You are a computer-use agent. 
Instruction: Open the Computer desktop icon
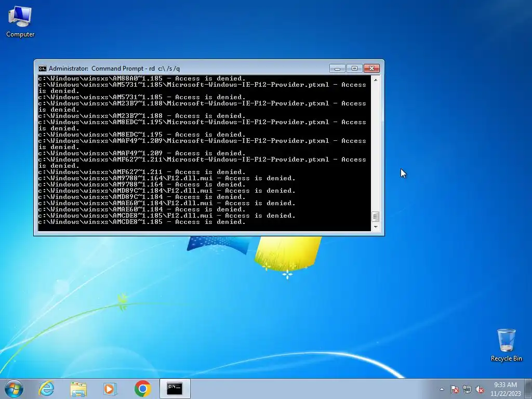click(x=20, y=22)
